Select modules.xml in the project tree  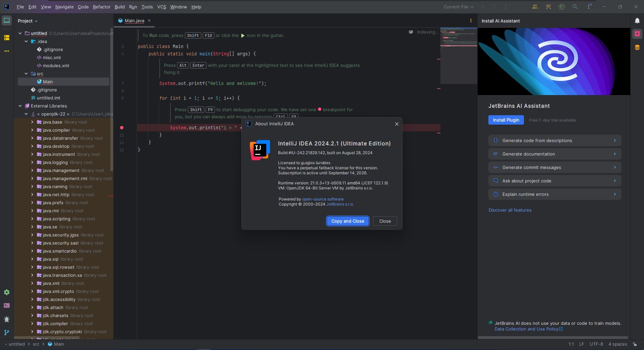tap(56, 65)
